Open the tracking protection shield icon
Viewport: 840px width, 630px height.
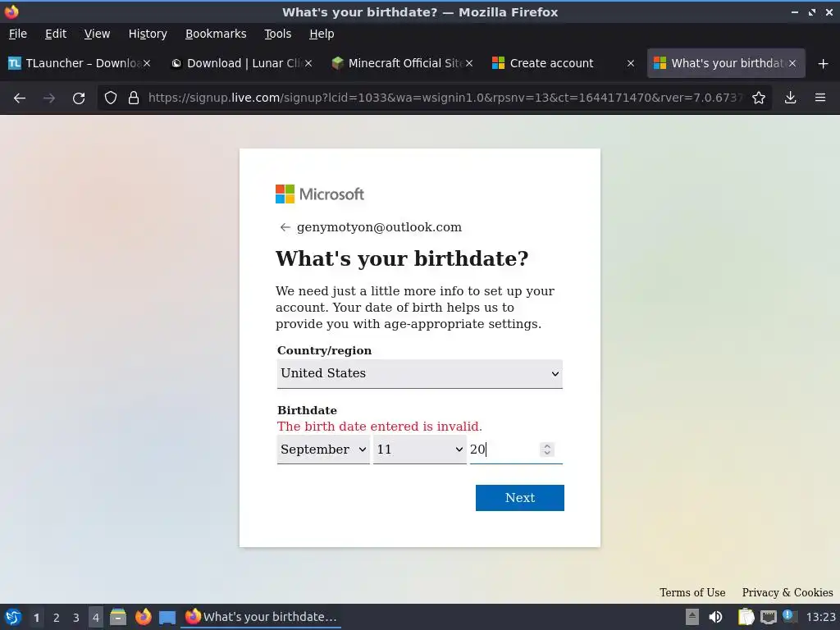111,98
